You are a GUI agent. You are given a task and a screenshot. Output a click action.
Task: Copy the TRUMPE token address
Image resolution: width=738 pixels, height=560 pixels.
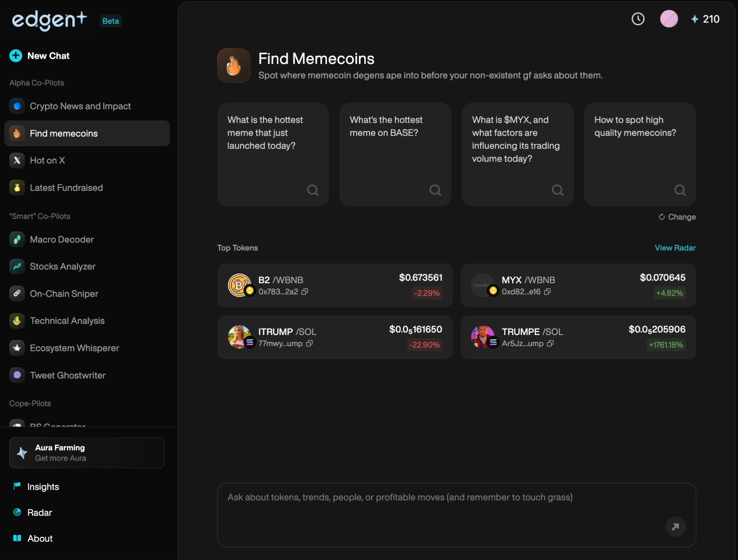(x=550, y=343)
